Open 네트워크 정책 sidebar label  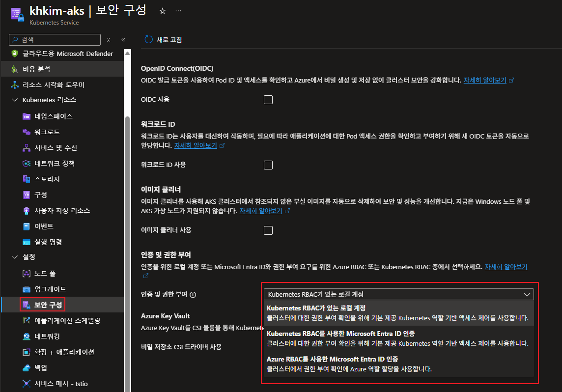(x=55, y=164)
